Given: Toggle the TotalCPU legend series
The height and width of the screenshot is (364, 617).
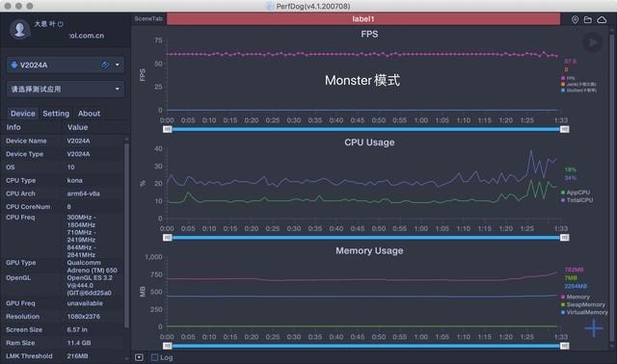Looking at the screenshot, I should pos(577,200).
